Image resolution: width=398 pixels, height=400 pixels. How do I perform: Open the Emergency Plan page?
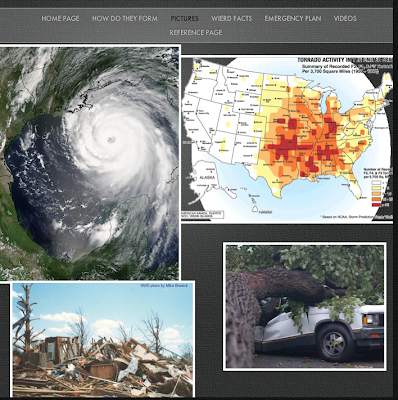coord(293,18)
